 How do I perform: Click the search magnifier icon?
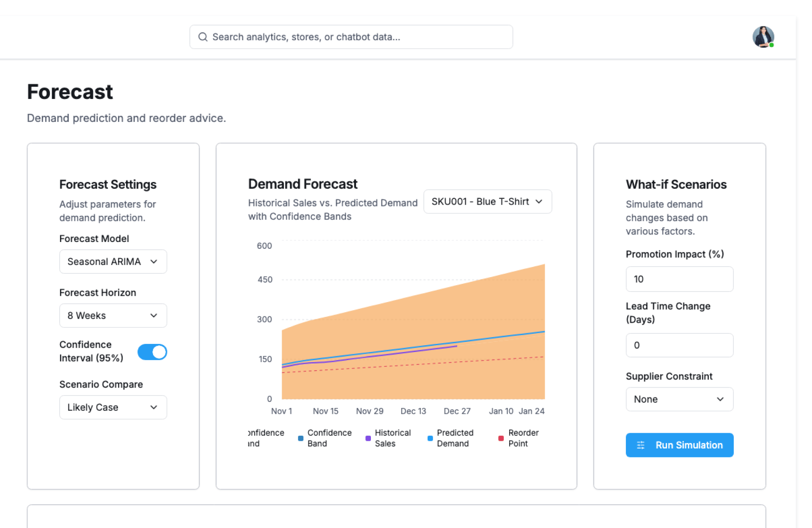click(x=203, y=37)
